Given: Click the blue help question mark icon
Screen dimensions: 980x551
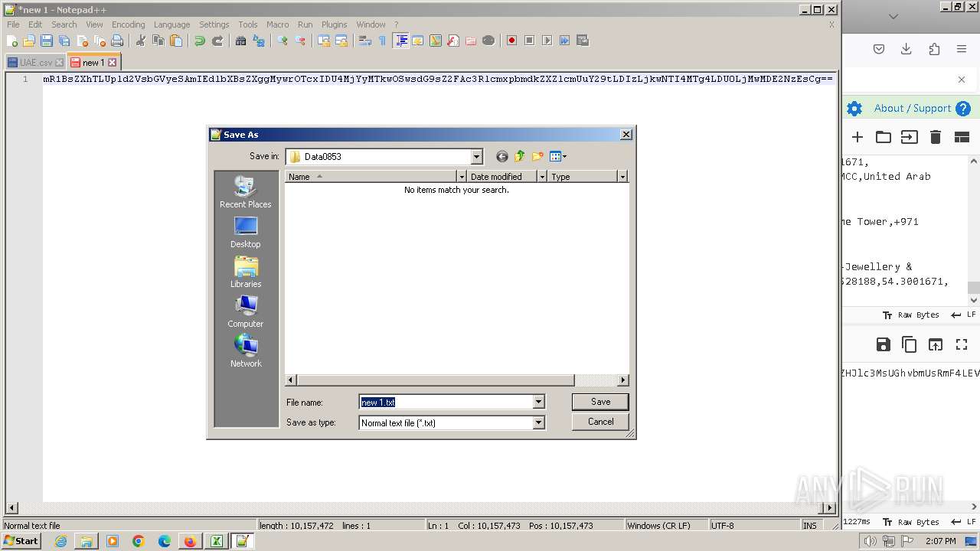Looking at the screenshot, I should 963,109.
